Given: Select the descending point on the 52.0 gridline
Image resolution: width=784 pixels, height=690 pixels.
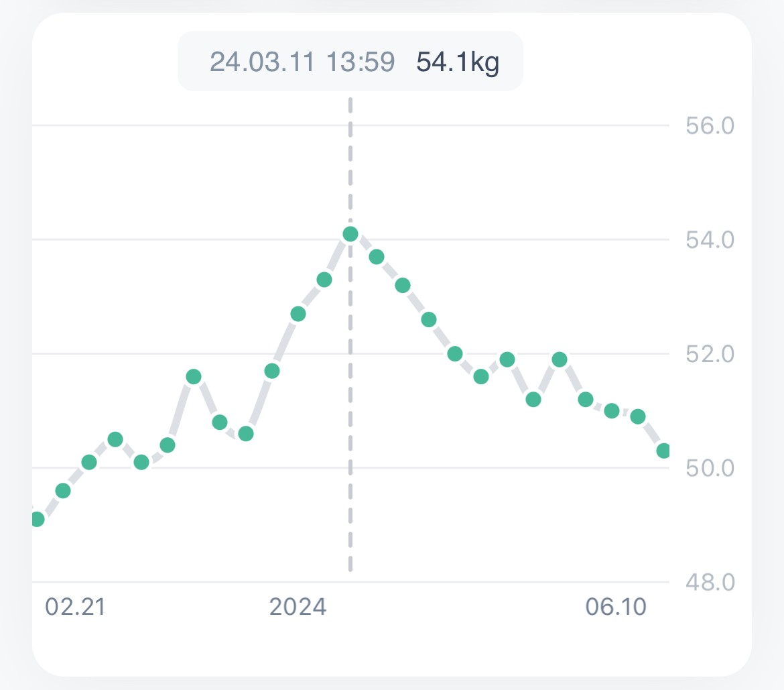Looking at the screenshot, I should (455, 354).
